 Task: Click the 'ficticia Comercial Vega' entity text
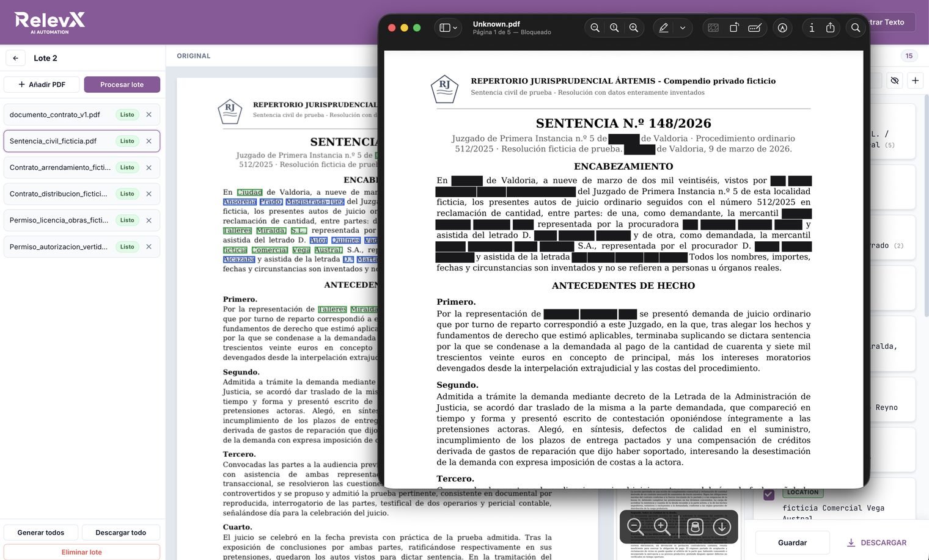click(833, 507)
